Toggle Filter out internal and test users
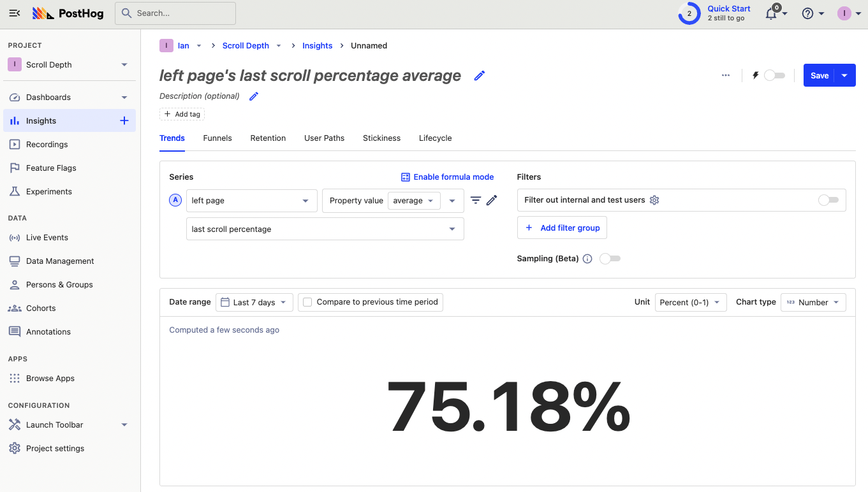The image size is (868, 492). click(828, 200)
